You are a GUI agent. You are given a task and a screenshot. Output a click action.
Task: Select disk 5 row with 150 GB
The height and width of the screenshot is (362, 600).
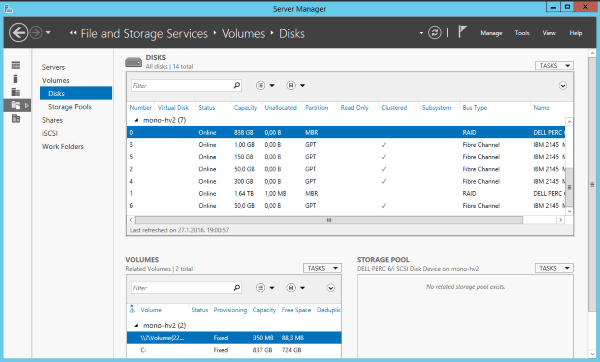tap(346, 157)
